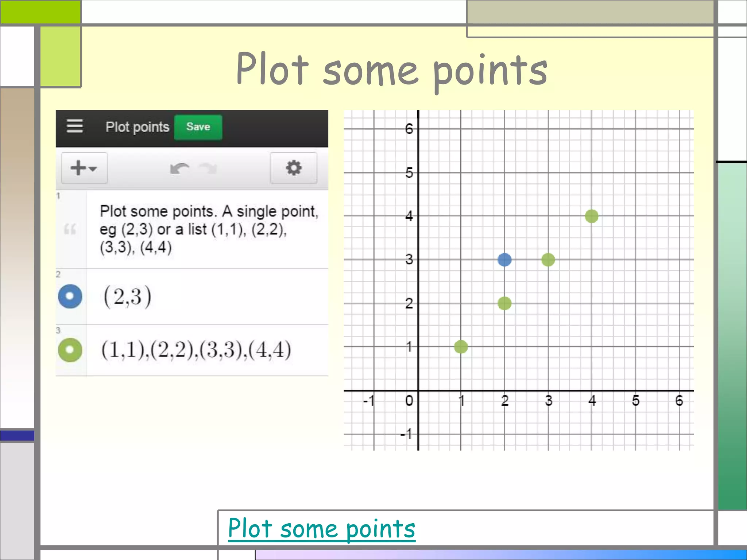Viewport: 747px width, 560px height.
Task: Click the 'Plot points' graph title
Action: pos(138,127)
